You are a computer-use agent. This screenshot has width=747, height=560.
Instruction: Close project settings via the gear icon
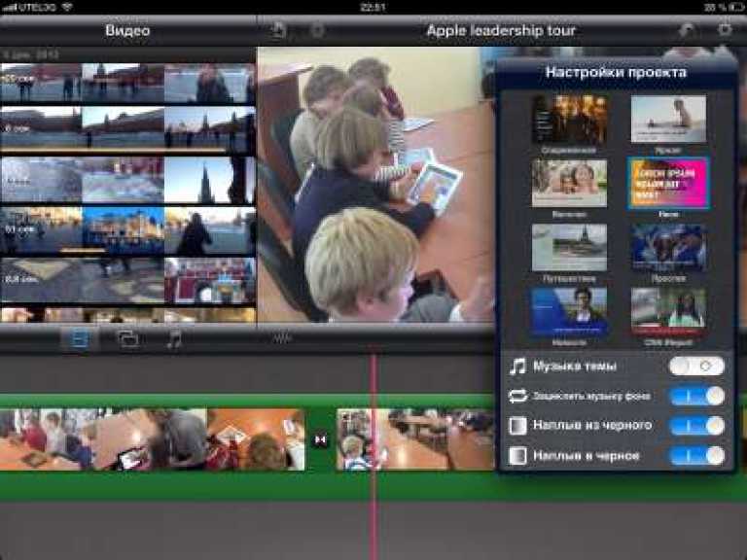pyautogui.click(x=725, y=30)
